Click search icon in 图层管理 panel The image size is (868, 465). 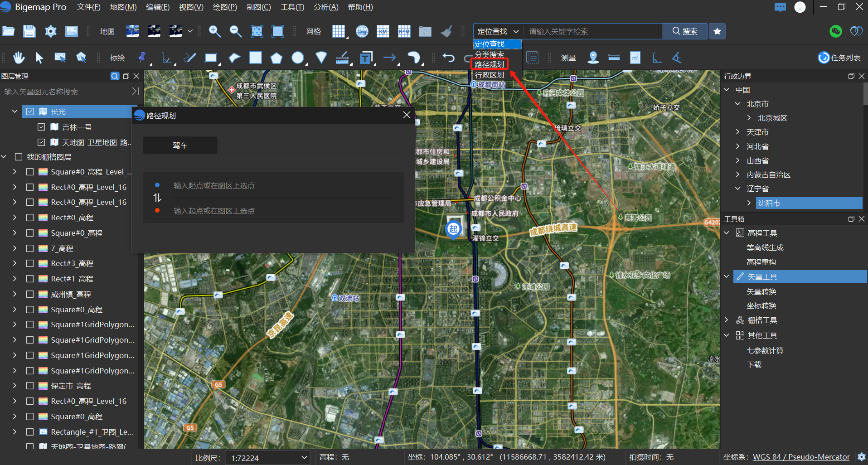[x=115, y=76]
